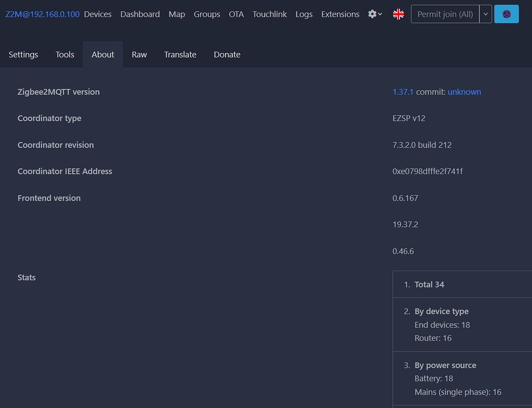View the Logs page
Image resolution: width=532 pixels, height=408 pixels.
click(x=304, y=14)
